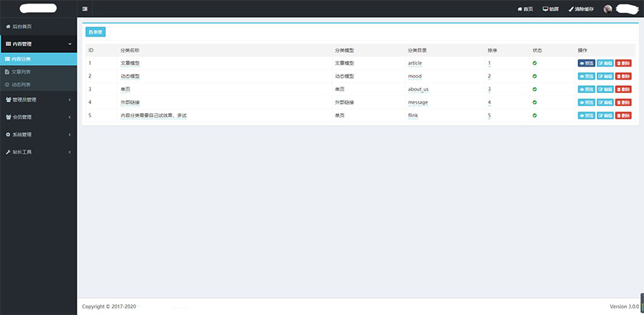Open the user avatar in top bar
Image resolution: width=644 pixels, height=315 pixels.
coord(608,9)
